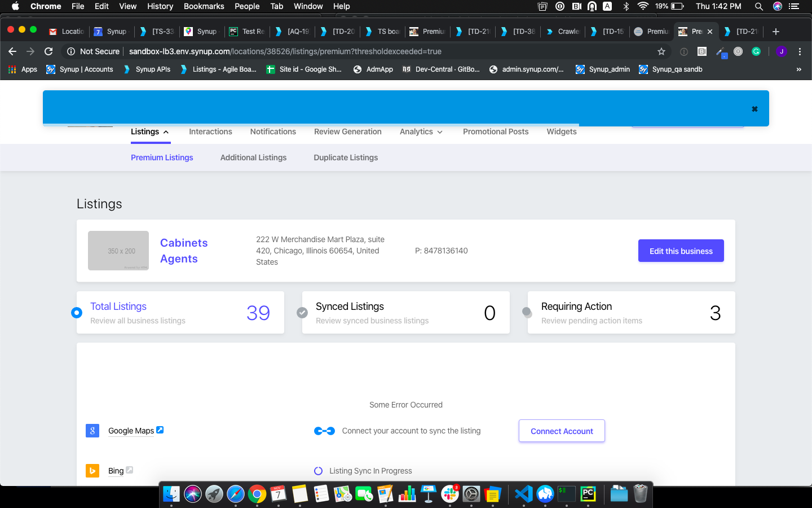Open Chrome three-dot menu
The height and width of the screenshot is (508, 812).
(800, 51)
